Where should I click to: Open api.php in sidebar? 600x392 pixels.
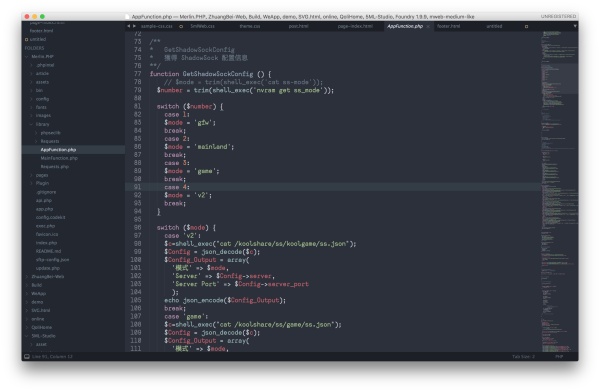tap(44, 201)
